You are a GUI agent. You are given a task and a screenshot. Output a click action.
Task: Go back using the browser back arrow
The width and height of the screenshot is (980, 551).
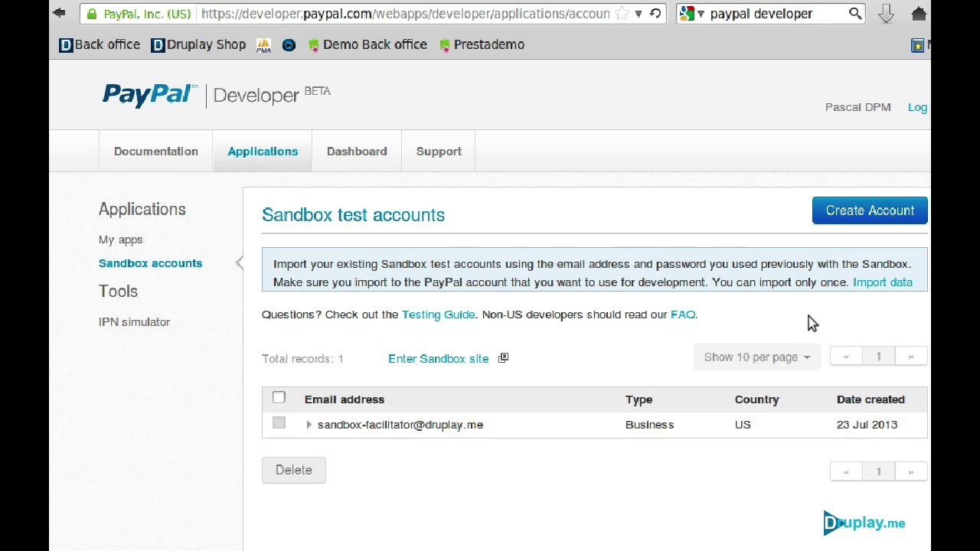coord(59,13)
